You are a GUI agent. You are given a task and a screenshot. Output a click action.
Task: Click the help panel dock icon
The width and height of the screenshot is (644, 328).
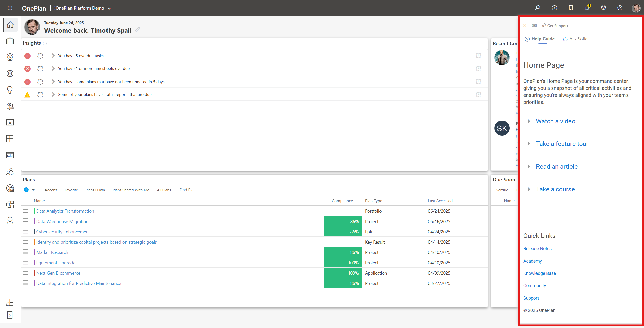coord(534,26)
